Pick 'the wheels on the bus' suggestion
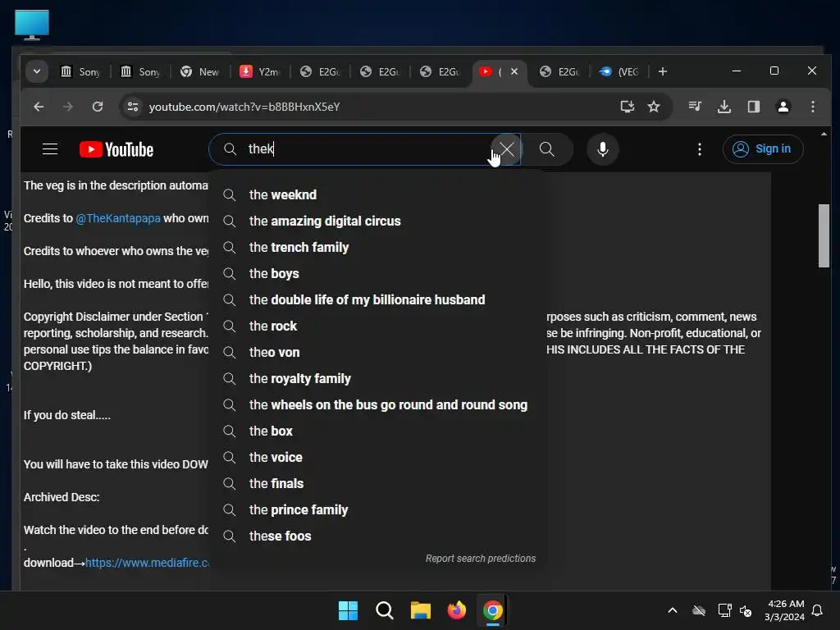This screenshot has width=840, height=630. click(377, 404)
